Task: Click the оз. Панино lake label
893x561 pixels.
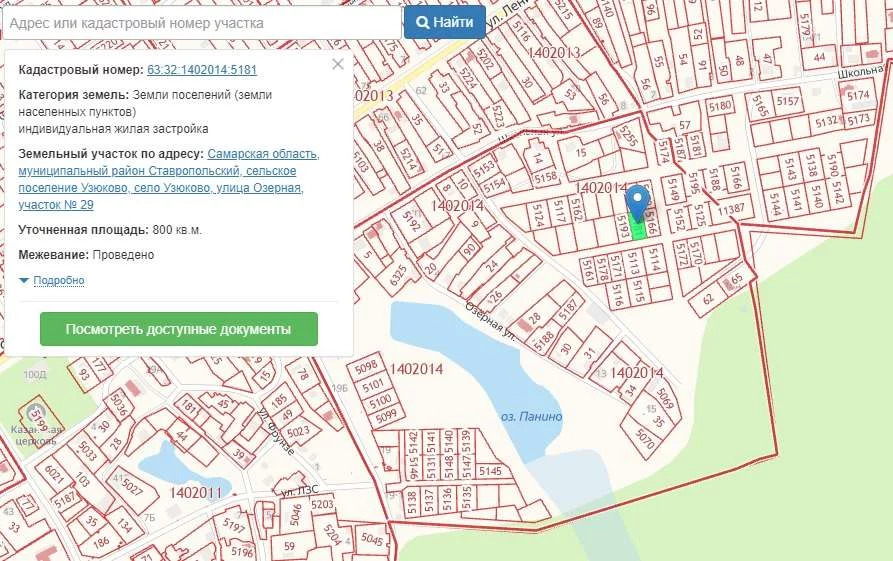Action: (531, 417)
